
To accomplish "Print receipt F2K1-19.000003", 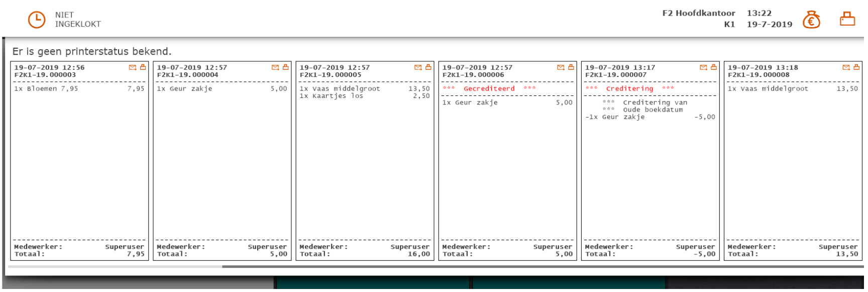I will click(143, 67).
